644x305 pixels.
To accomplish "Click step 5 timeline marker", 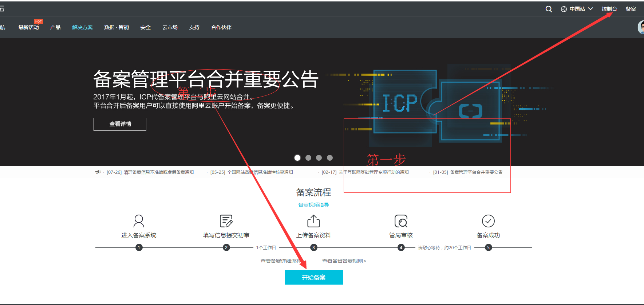I will pos(488,247).
